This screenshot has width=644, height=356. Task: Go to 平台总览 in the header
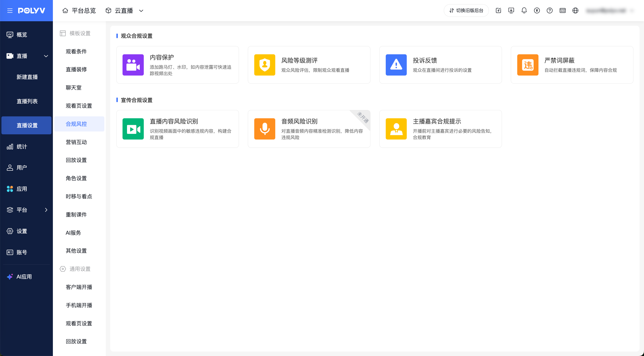tap(79, 10)
